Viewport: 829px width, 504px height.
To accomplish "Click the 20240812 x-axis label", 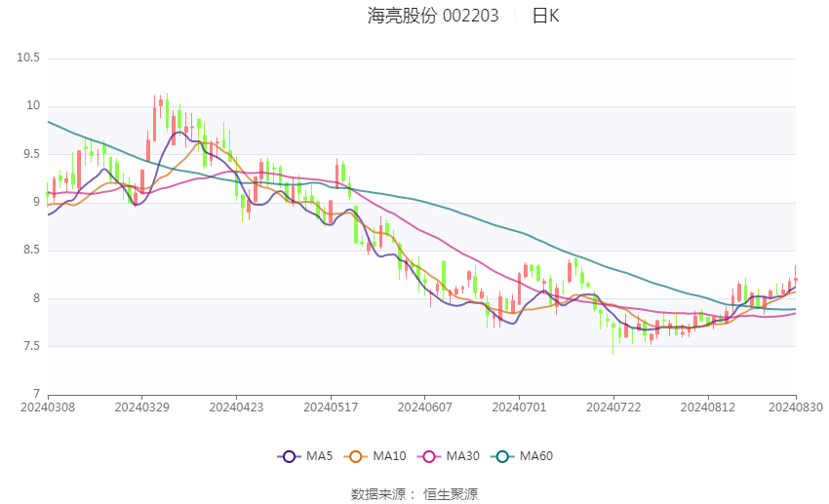I will pyautogui.click(x=707, y=407).
